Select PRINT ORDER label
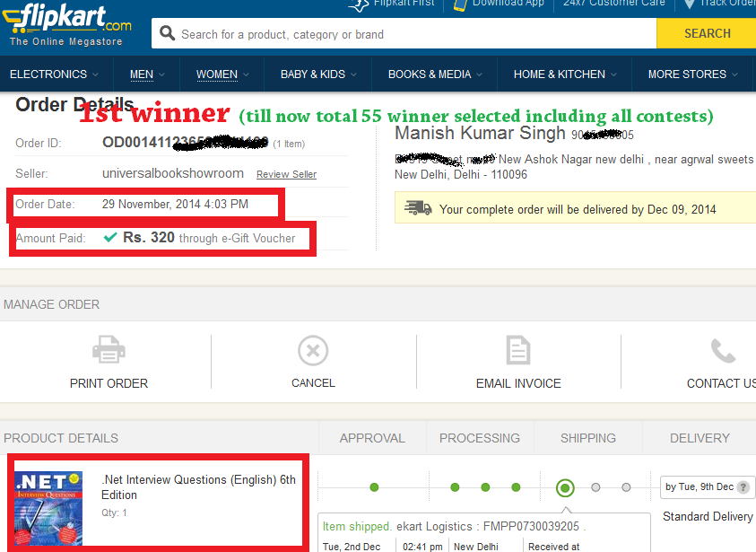Screen dimensions: 756x552 [109, 383]
